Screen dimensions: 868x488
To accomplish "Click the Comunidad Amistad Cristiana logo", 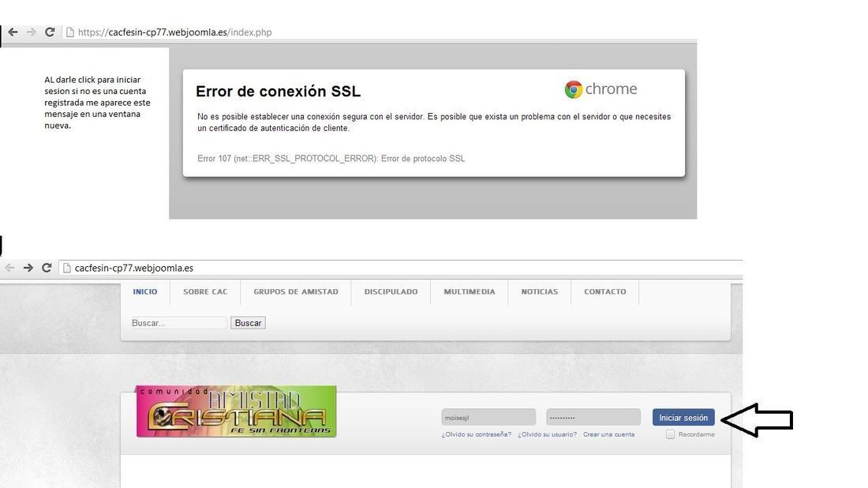I will click(236, 411).
